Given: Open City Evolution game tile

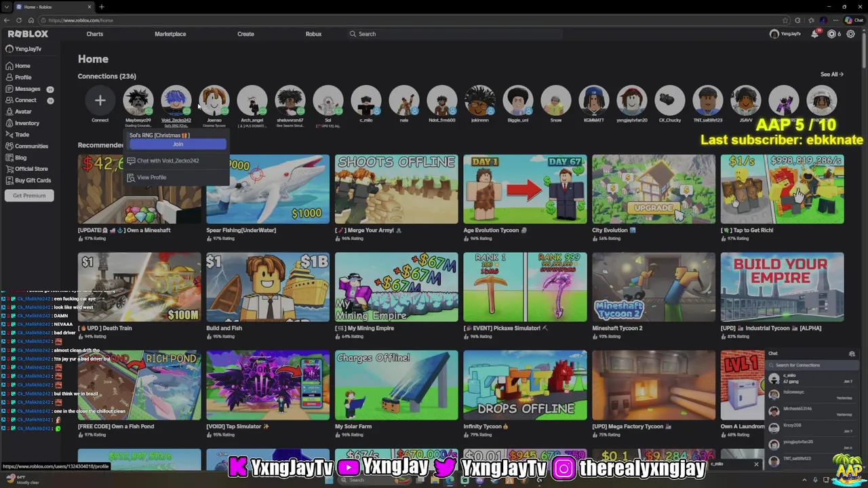Looking at the screenshot, I should 654,189.
